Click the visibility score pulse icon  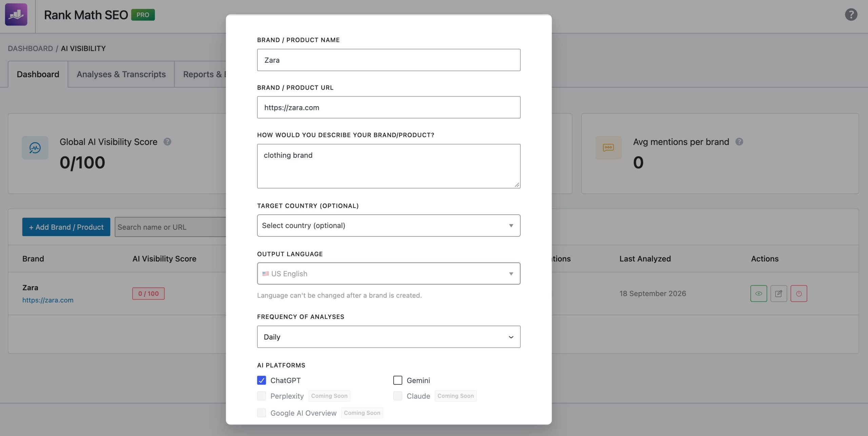click(x=35, y=148)
